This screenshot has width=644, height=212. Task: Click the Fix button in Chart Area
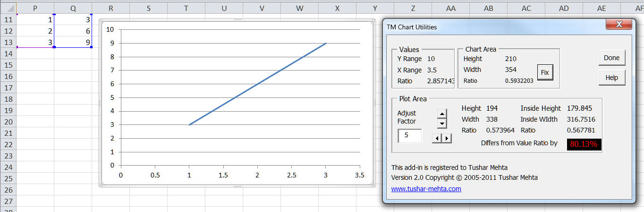[x=545, y=73]
